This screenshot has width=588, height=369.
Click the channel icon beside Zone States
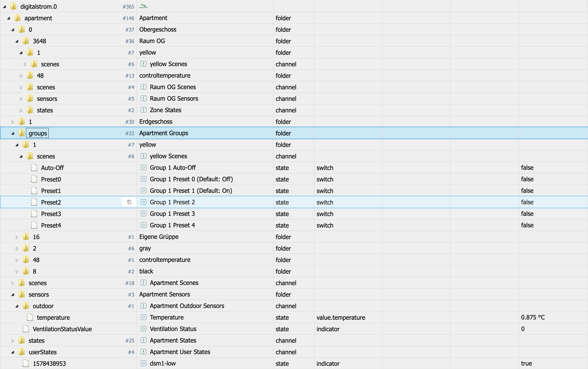point(144,110)
